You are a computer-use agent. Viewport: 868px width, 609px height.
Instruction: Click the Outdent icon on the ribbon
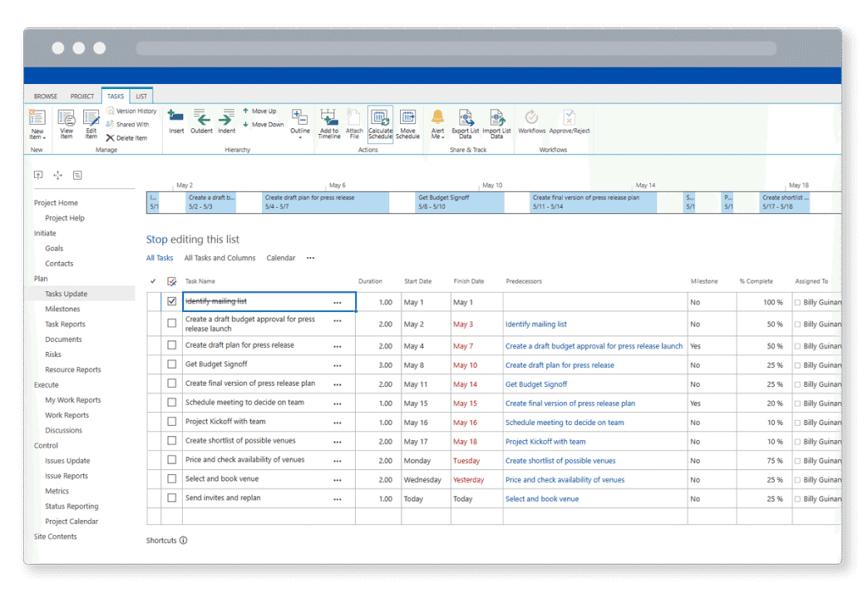pos(201,122)
